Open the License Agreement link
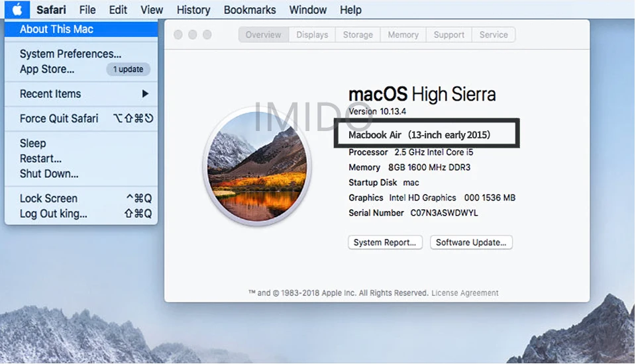 (465, 293)
